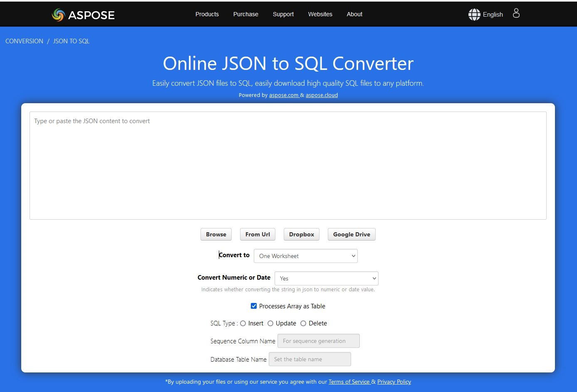Expand the Convert to dropdown

(x=306, y=256)
